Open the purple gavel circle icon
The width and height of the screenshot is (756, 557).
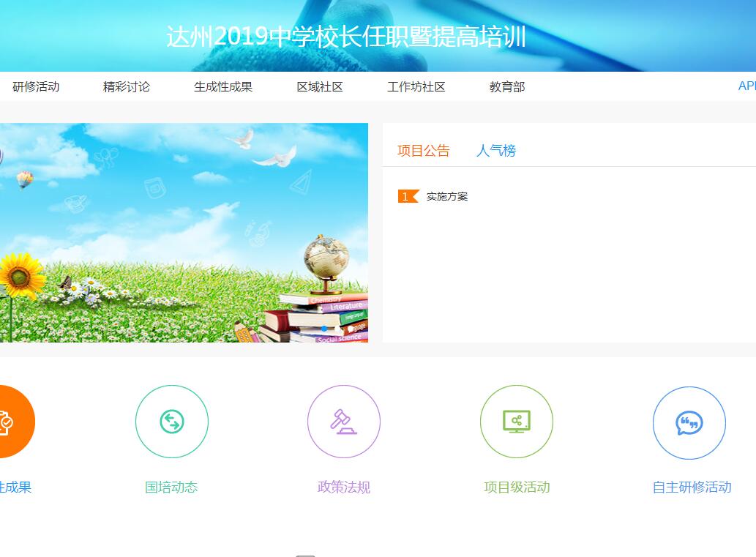point(344,422)
